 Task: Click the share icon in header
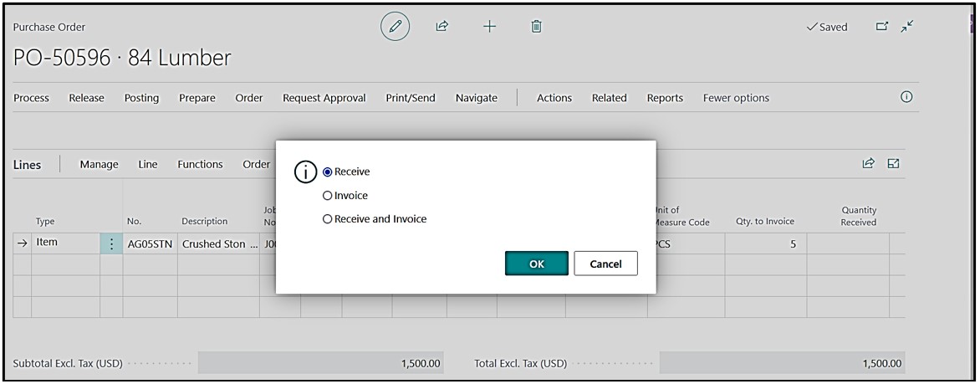coord(441,28)
